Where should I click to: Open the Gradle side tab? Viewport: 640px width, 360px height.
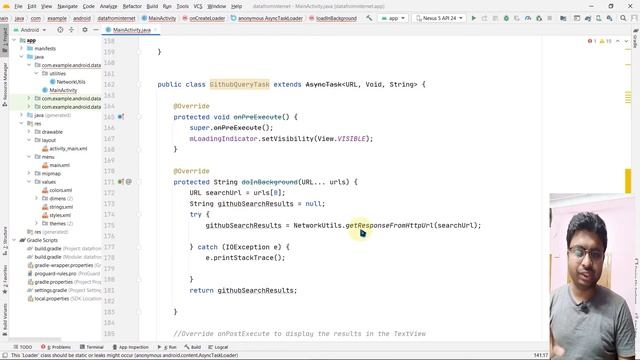click(636, 38)
